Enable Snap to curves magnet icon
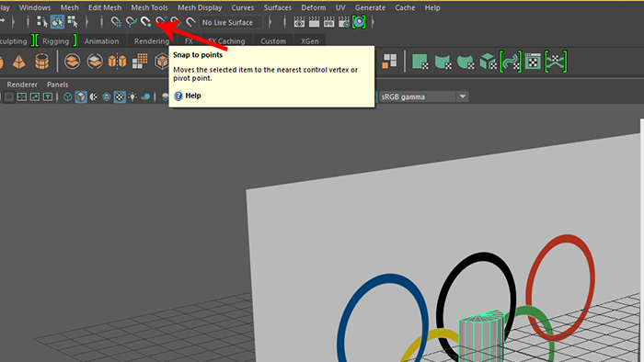This screenshot has width=644, height=362. click(x=131, y=22)
